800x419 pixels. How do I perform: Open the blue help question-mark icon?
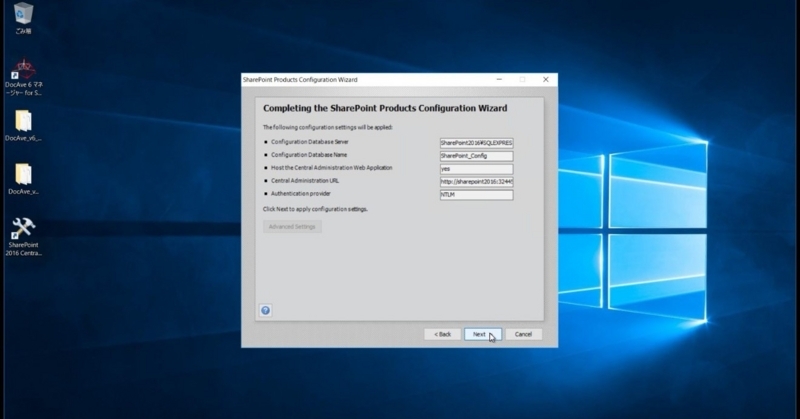pos(265,310)
